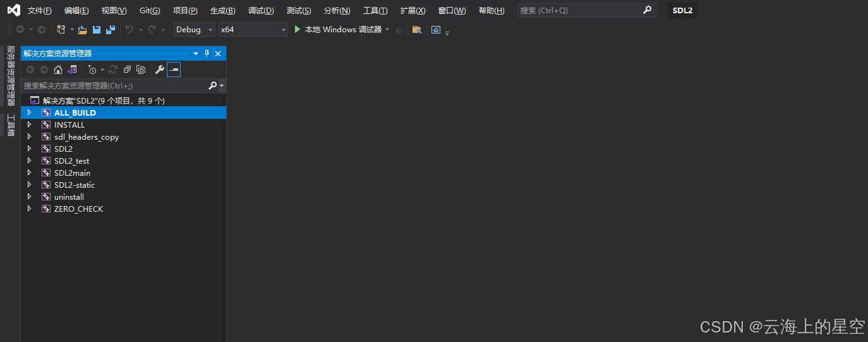
Task: Click the Redo arrow icon
Action: pos(152,30)
